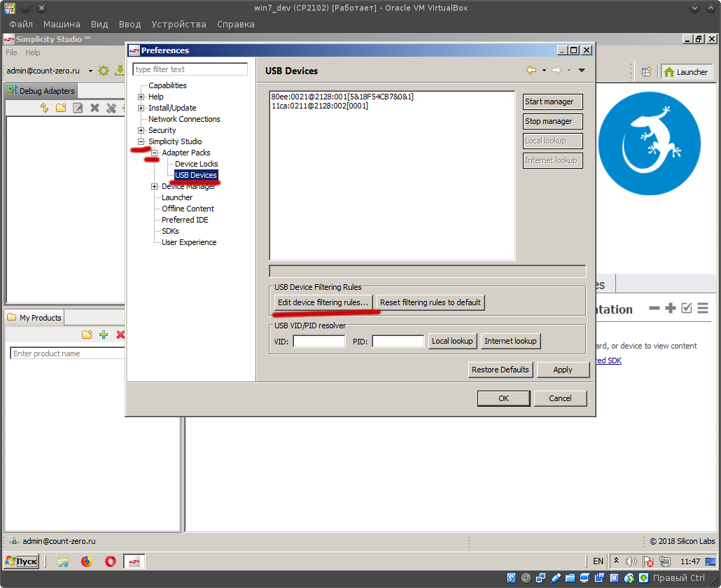The height and width of the screenshot is (588, 721).
Task: Open the Preferences view menu triangle
Action: [582, 70]
